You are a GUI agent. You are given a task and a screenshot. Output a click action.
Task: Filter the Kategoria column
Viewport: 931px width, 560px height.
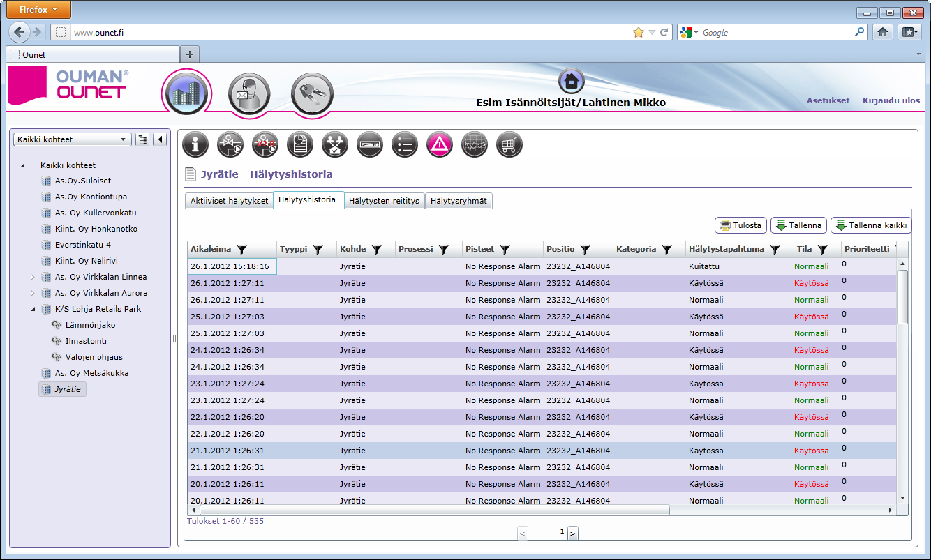[666, 249]
